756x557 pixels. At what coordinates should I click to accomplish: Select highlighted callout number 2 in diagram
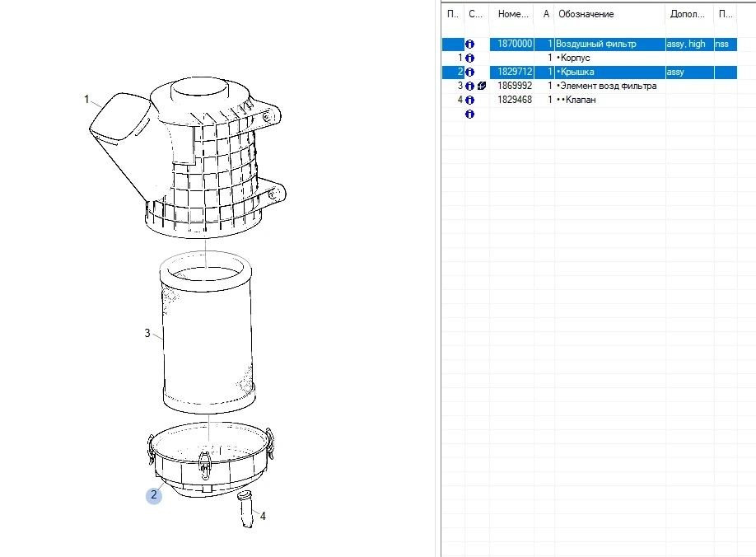coord(154,494)
